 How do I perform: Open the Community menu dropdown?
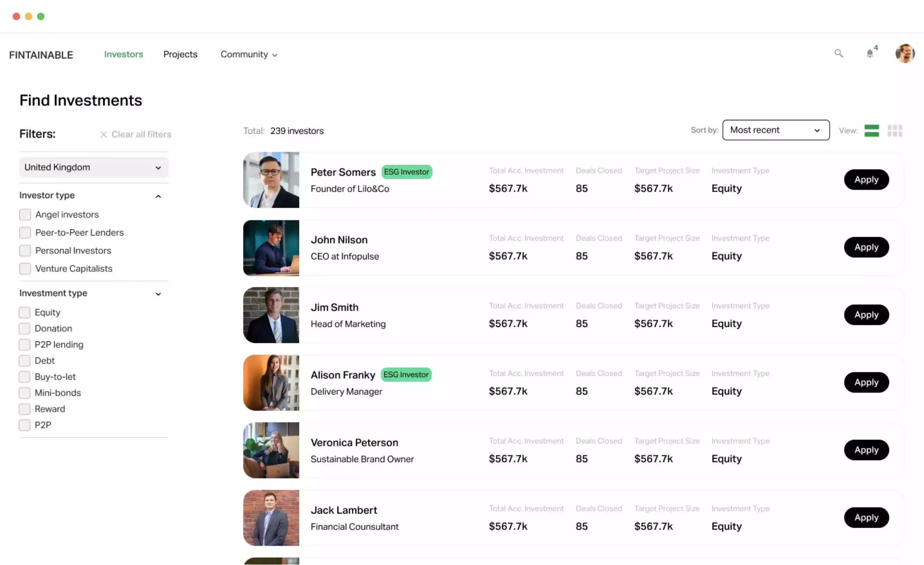(x=249, y=55)
